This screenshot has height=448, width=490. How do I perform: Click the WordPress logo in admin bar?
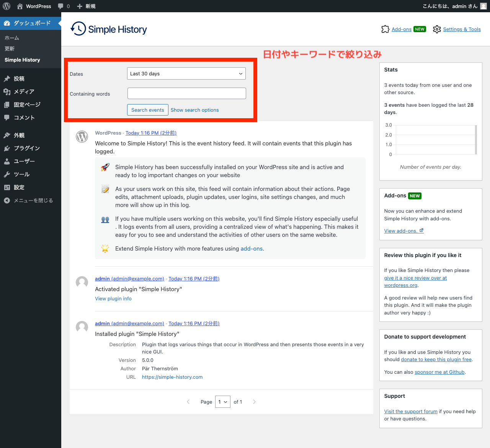[x=7, y=6]
